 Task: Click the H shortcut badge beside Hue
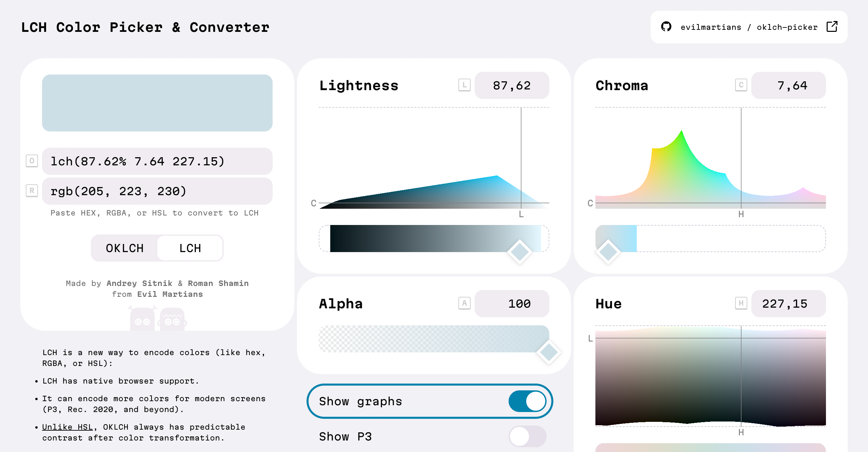coord(741,303)
